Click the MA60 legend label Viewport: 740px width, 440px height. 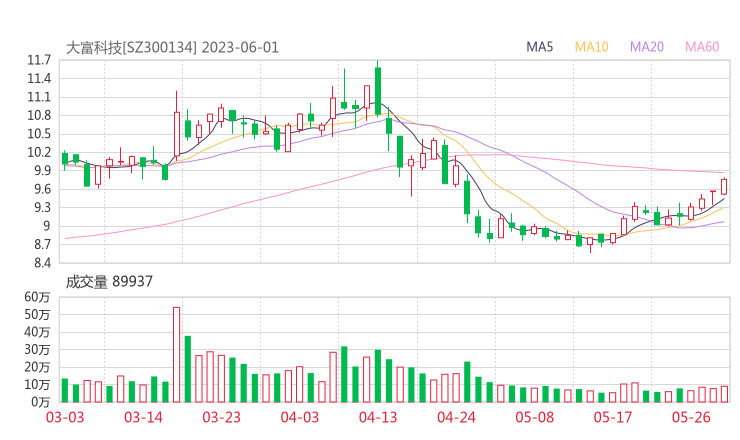pyautogui.click(x=702, y=47)
